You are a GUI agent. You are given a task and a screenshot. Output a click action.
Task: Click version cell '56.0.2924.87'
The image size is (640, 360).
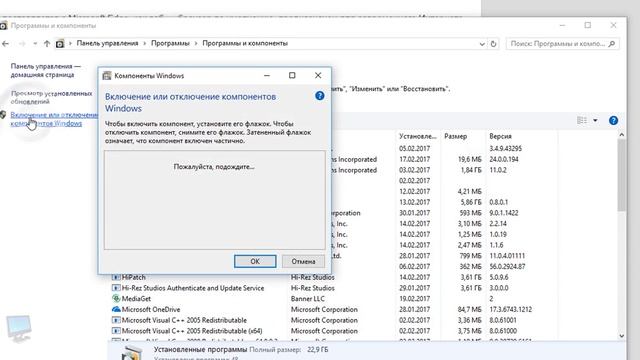point(507,267)
